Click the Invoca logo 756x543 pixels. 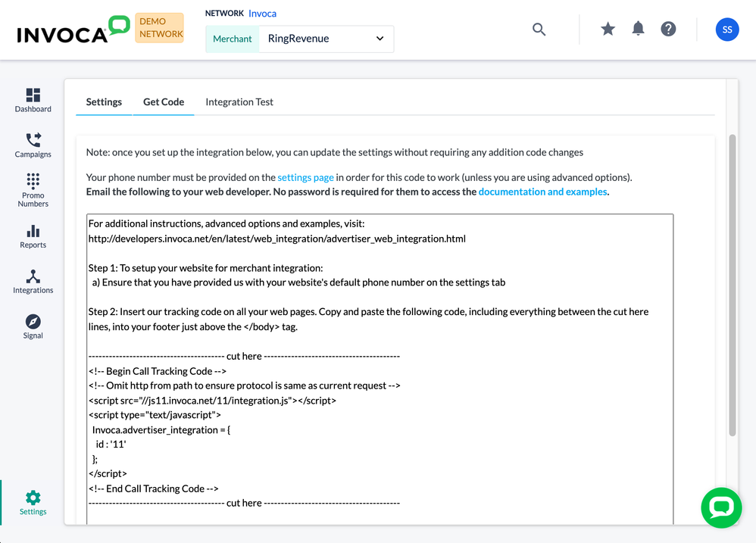pyautogui.click(x=73, y=30)
